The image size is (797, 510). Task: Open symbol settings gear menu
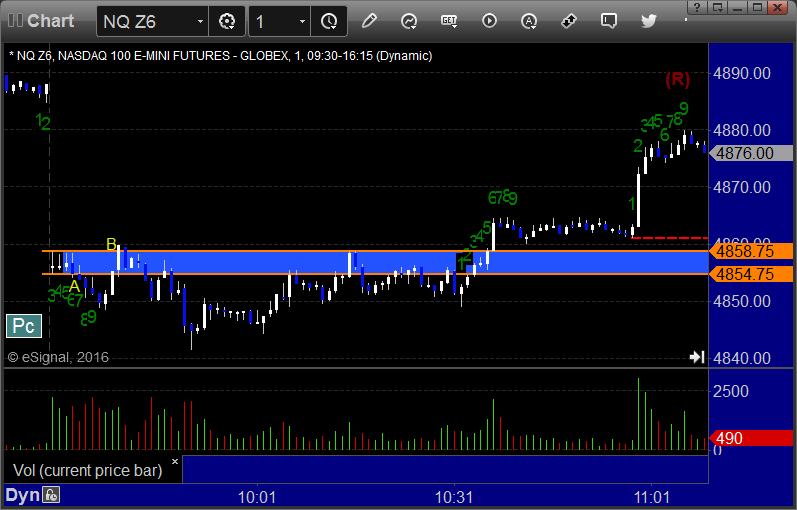point(227,21)
